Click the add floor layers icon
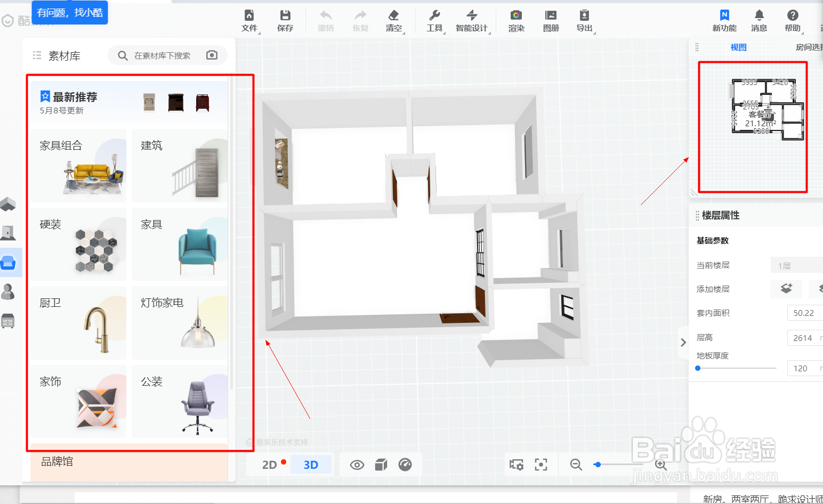Screen dimensions: 823x504 [x=787, y=288]
